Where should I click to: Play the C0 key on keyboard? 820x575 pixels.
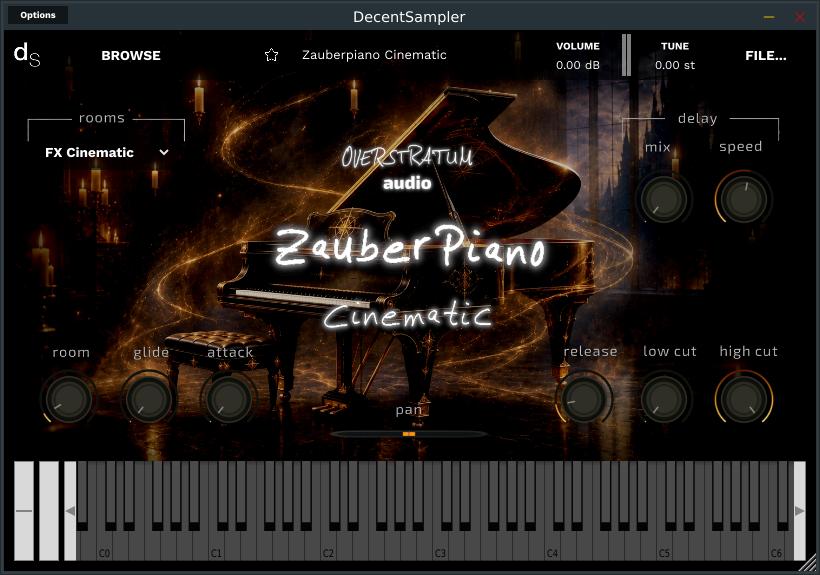pyautogui.click(x=105, y=546)
